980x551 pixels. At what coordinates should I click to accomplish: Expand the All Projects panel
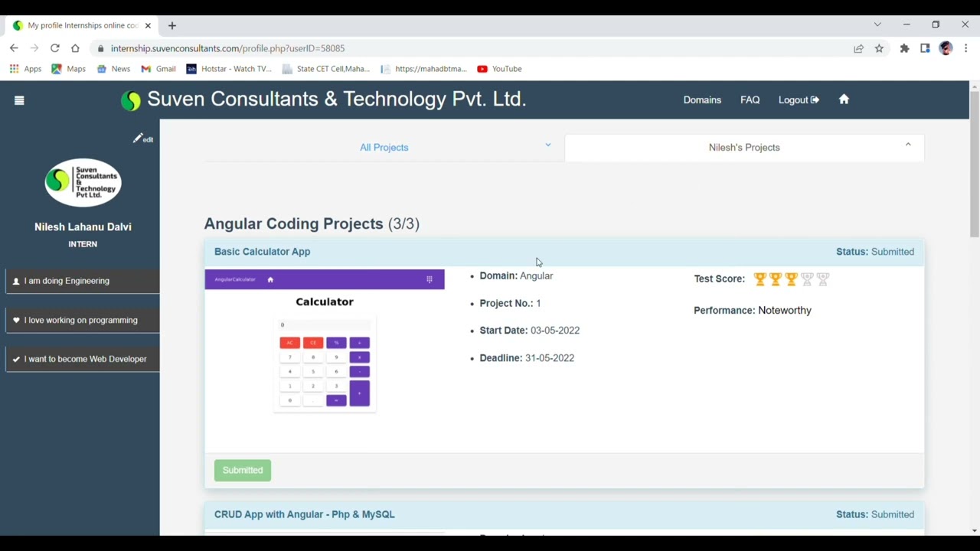[x=384, y=148]
